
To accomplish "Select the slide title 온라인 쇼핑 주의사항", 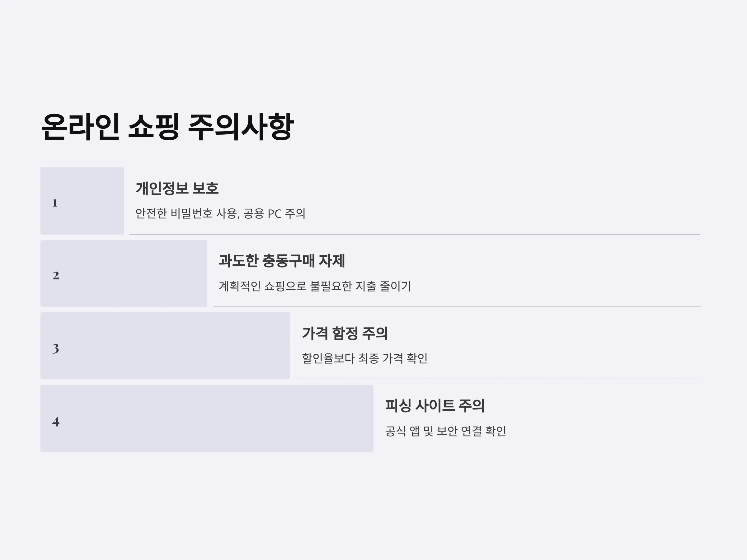I will pyautogui.click(x=167, y=127).
